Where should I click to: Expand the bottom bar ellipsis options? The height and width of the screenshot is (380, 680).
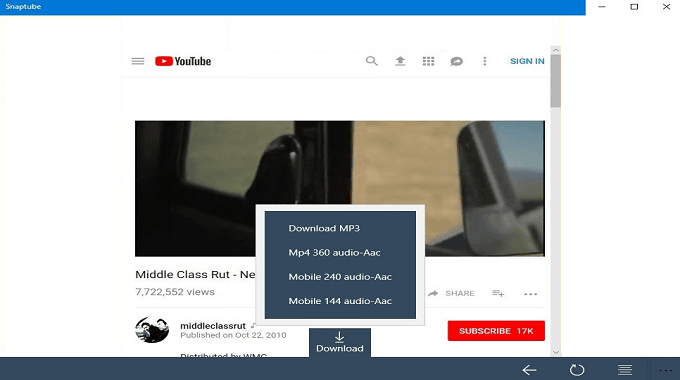point(665,370)
